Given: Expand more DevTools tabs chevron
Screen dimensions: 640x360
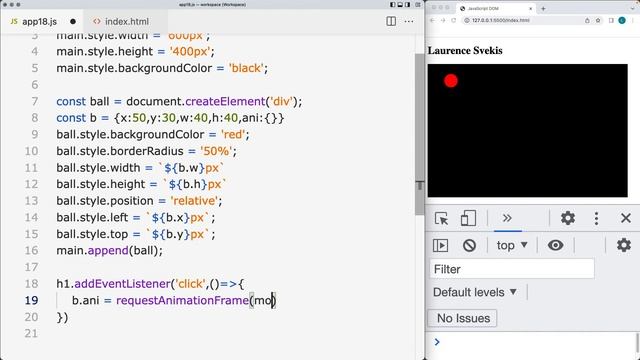Looking at the screenshot, I should tap(507, 218).
